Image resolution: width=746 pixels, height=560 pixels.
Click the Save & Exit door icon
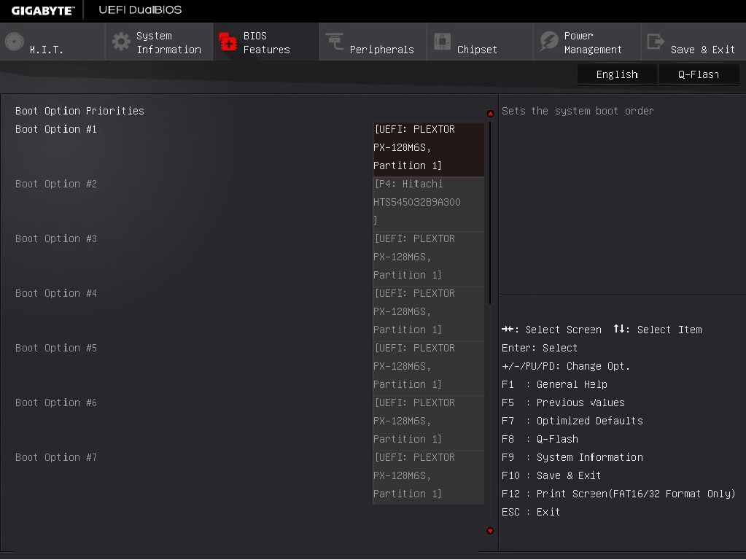pyautogui.click(x=656, y=42)
